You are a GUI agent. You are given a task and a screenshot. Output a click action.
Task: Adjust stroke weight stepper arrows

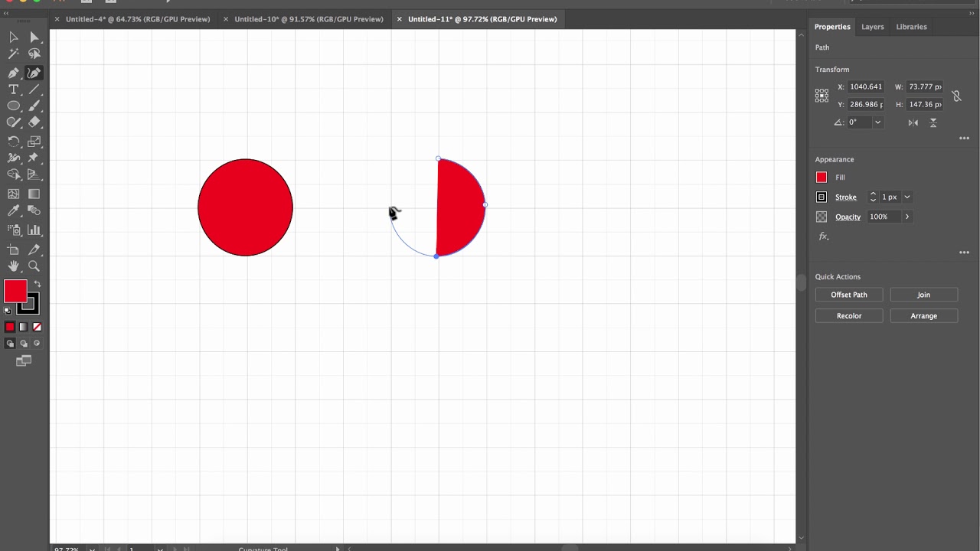click(x=873, y=197)
